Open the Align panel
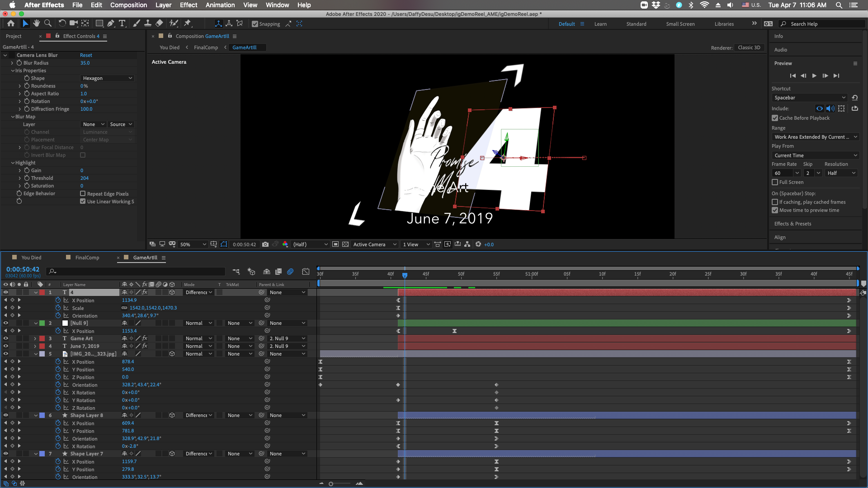Screen dimensions: 868x488 click(x=780, y=237)
